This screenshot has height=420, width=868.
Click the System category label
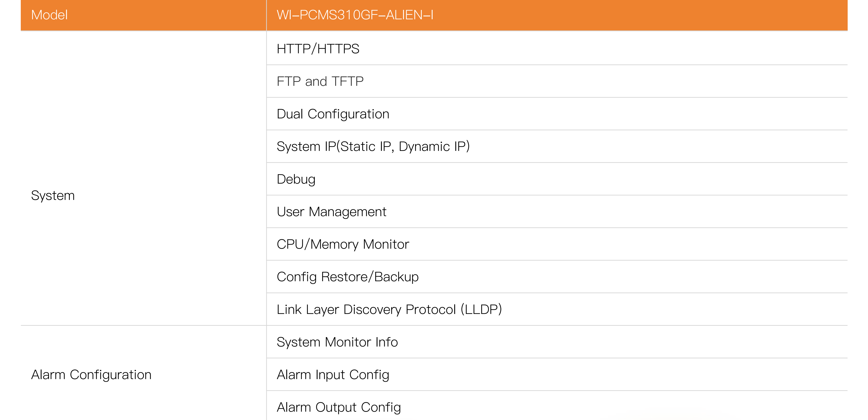53,196
